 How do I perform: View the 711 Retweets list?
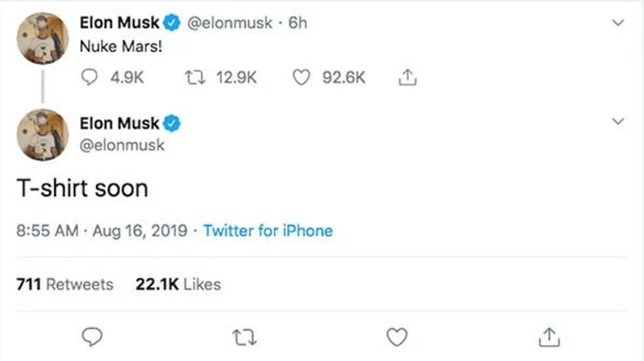pyautogui.click(x=65, y=284)
